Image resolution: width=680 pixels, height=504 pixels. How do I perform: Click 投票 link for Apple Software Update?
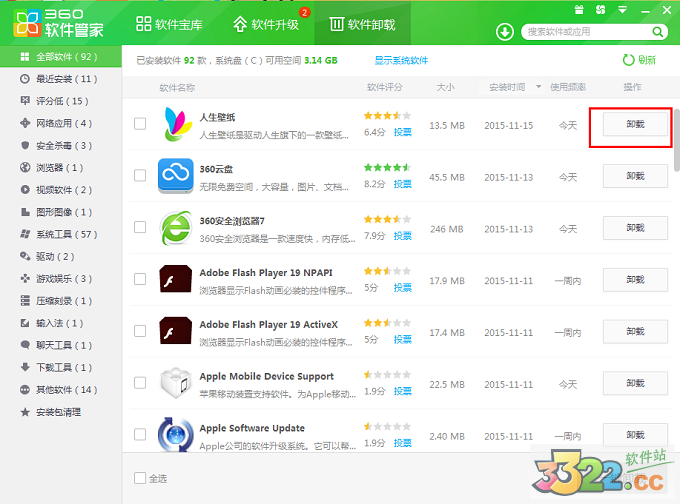(402, 443)
